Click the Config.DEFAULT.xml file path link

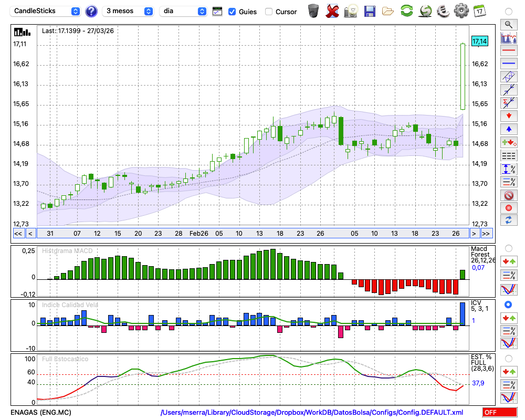click(x=312, y=413)
